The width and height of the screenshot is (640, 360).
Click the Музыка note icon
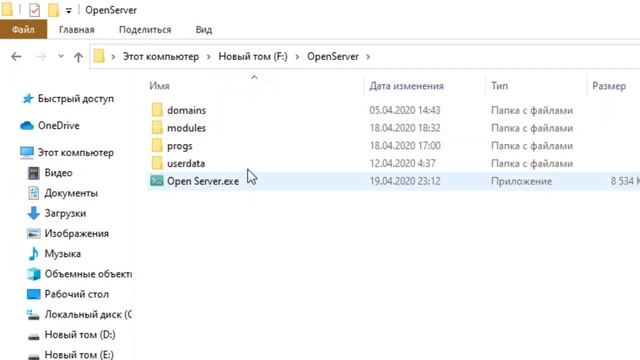pos(33,254)
